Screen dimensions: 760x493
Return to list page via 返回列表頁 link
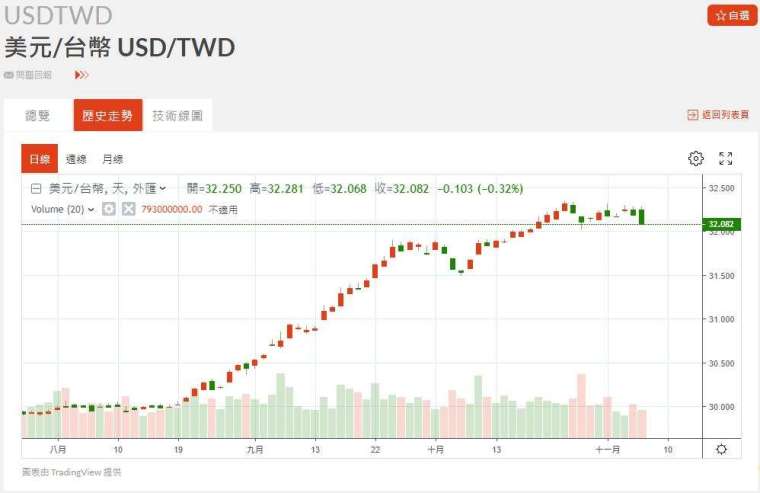click(718, 114)
